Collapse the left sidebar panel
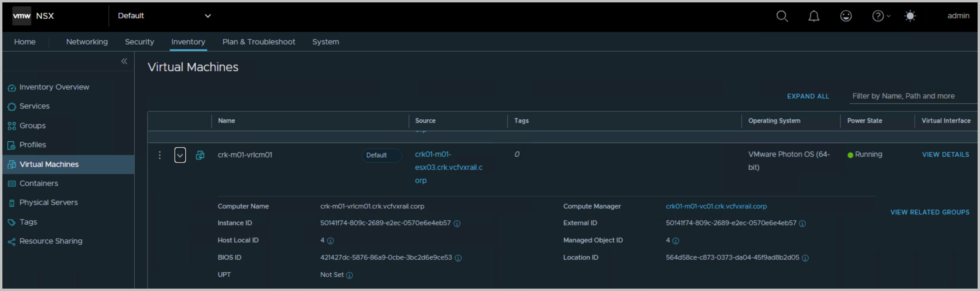The image size is (980, 291). (x=124, y=61)
